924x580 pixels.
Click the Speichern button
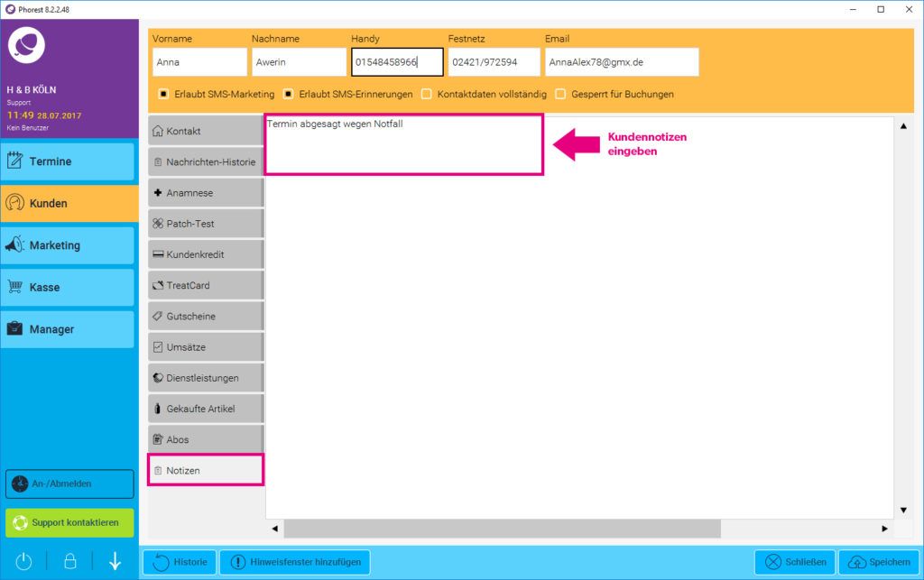[879, 562]
